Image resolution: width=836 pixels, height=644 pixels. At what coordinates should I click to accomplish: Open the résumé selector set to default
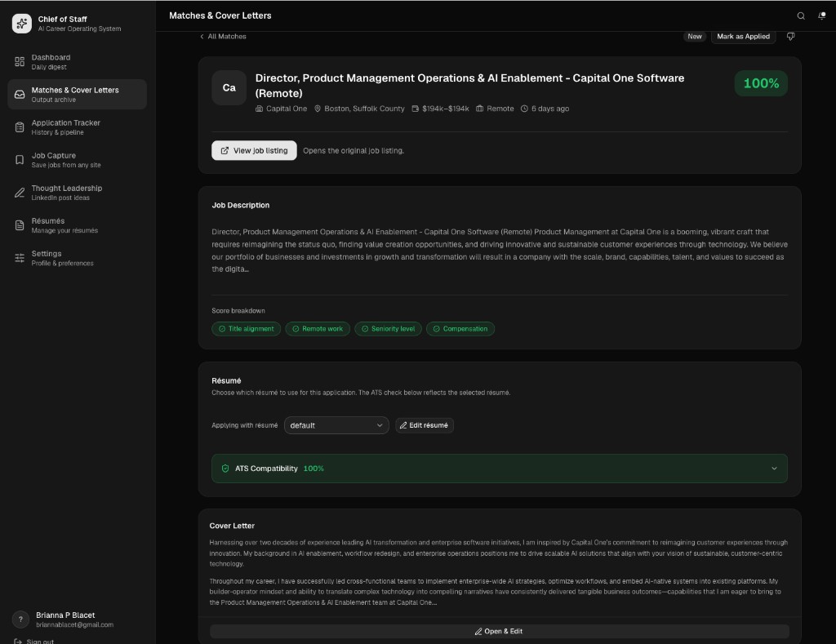pos(336,425)
